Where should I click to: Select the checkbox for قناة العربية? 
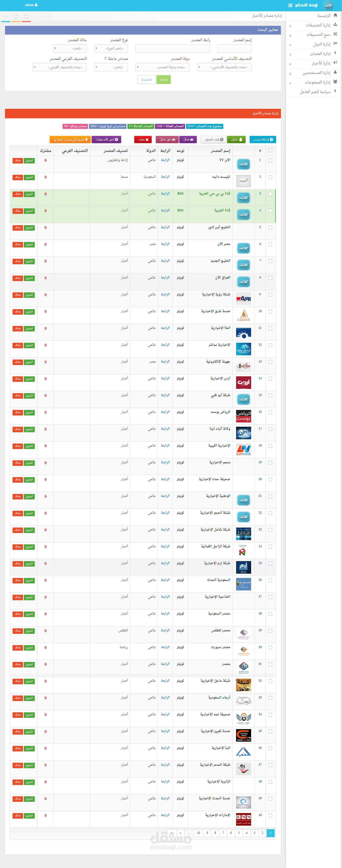270,211
